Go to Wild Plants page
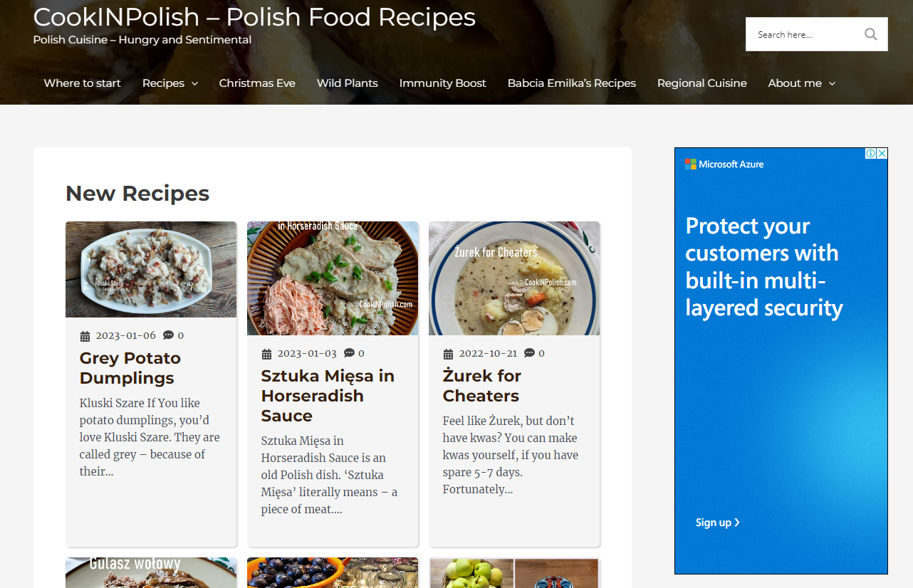Viewport: 913px width, 588px height. coord(347,83)
